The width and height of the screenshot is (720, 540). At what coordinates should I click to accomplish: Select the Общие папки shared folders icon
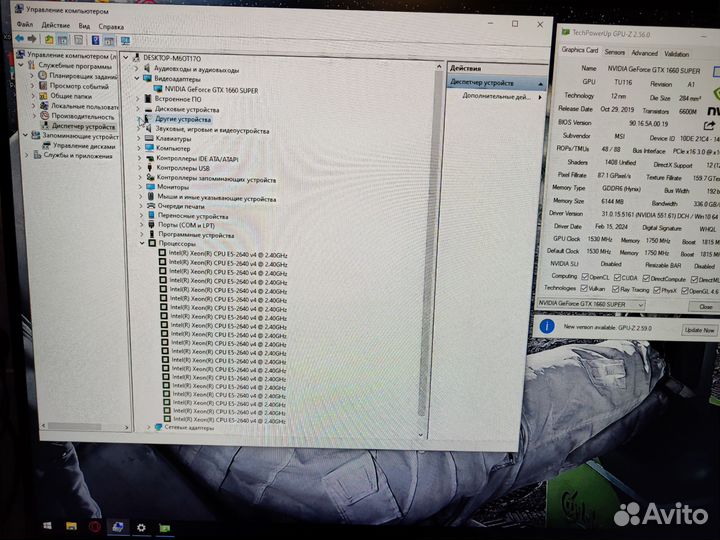(44, 96)
